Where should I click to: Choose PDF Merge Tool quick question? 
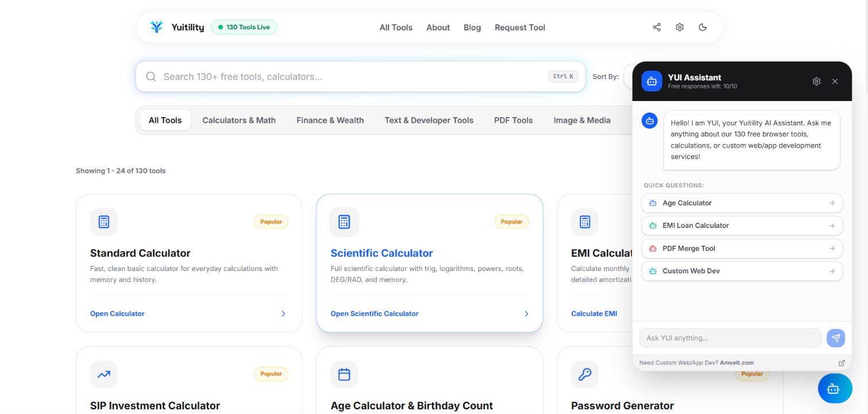pos(742,249)
